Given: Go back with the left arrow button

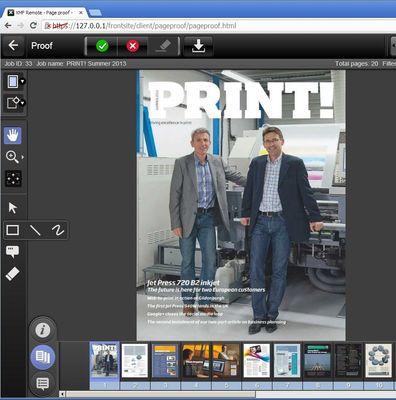Looking at the screenshot, I should click(13, 45).
